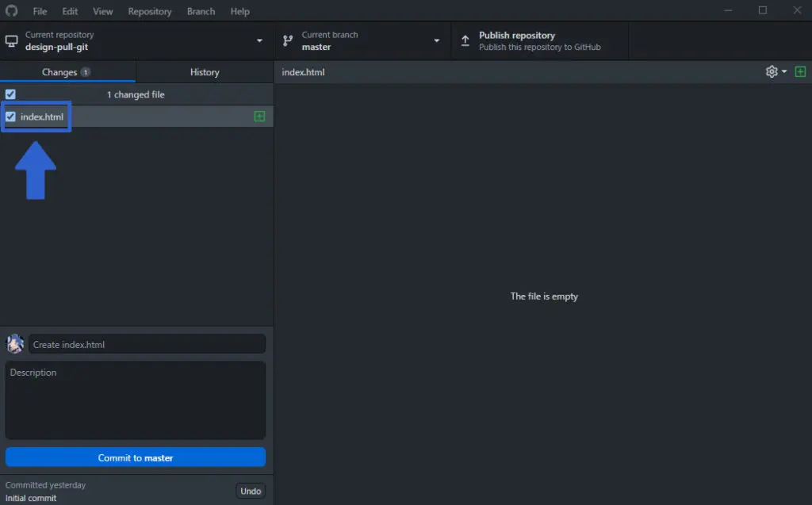Click inside the Description text box
The image size is (812, 505).
(135, 400)
